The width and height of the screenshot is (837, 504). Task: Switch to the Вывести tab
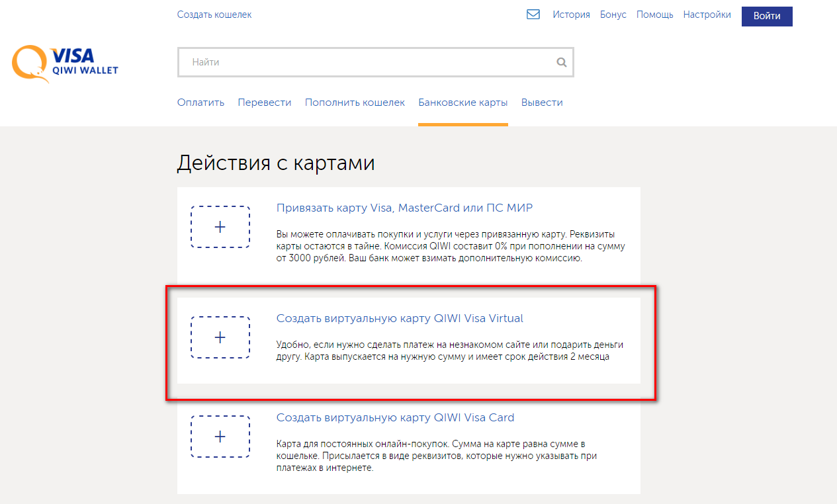[542, 103]
